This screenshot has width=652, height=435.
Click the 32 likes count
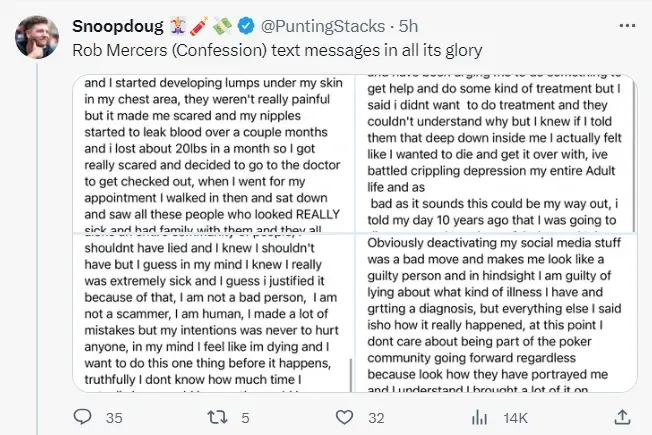[378, 416]
